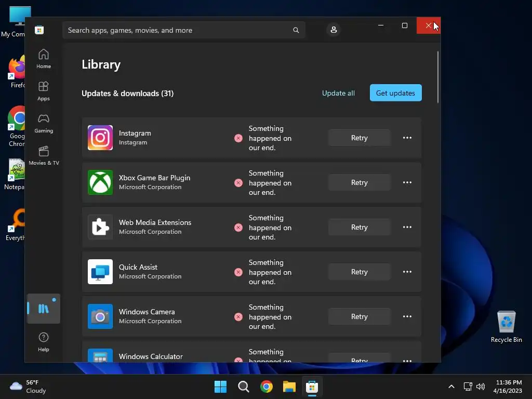Open more options for Windows Camera
The width and height of the screenshot is (532, 399).
[407, 316]
